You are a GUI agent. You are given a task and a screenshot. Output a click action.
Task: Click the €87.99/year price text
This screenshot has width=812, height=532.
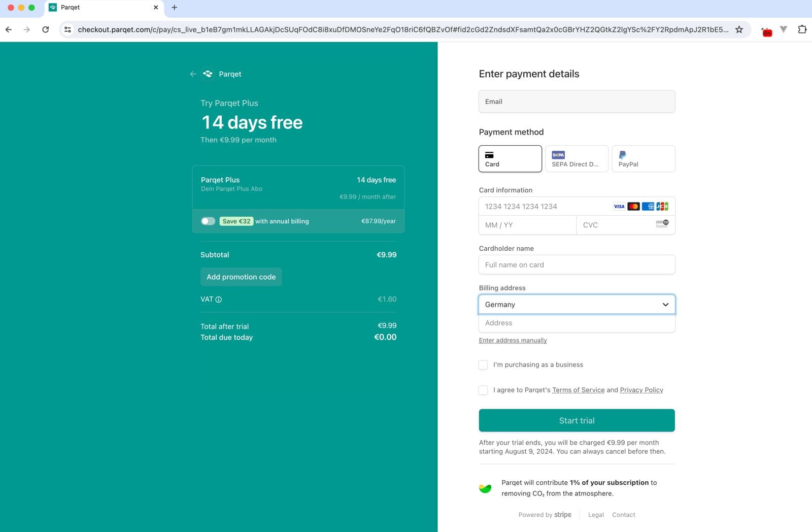[x=378, y=221]
